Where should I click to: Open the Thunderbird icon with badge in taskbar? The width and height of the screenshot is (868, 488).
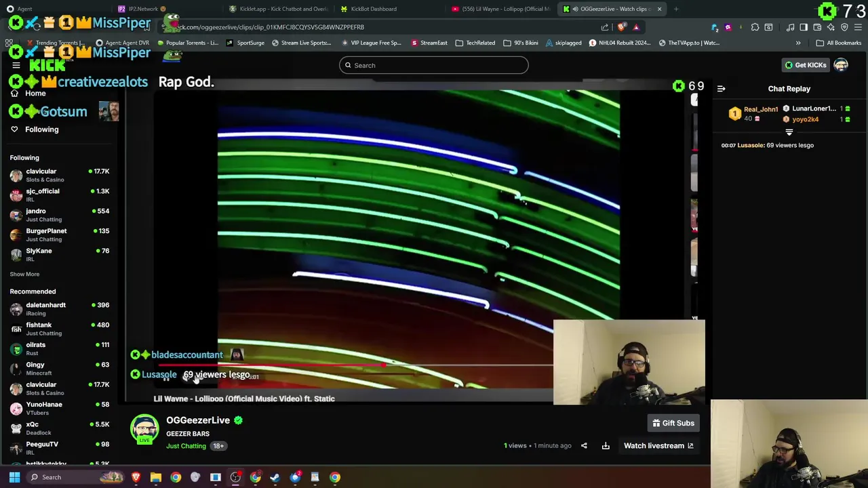(x=295, y=477)
